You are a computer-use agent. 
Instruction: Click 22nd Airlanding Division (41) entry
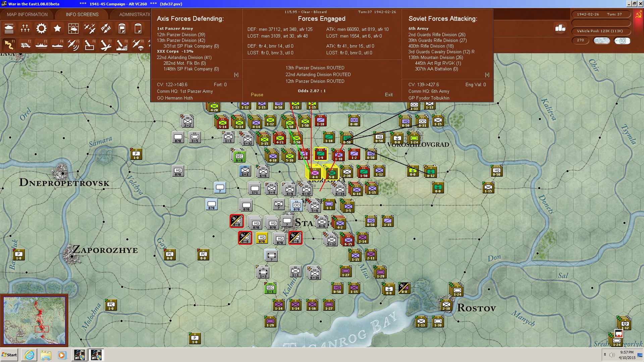[x=184, y=58]
